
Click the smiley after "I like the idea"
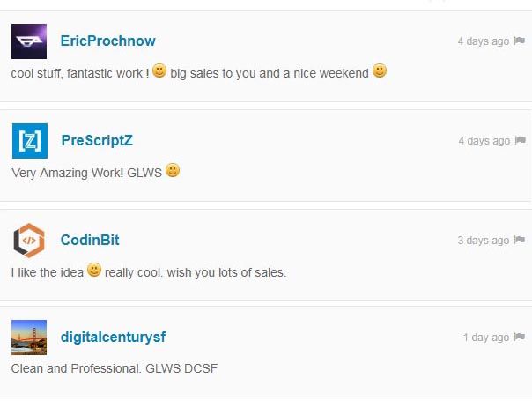click(x=94, y=270)
